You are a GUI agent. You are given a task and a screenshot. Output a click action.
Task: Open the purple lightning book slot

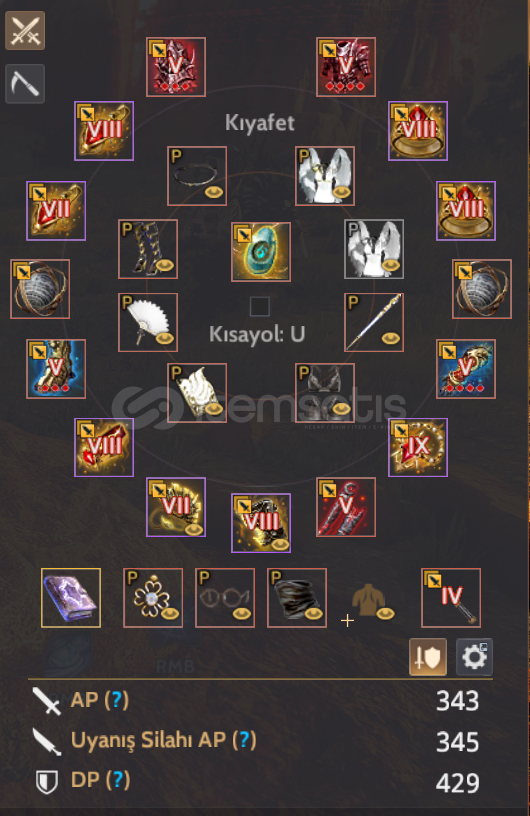71,598
